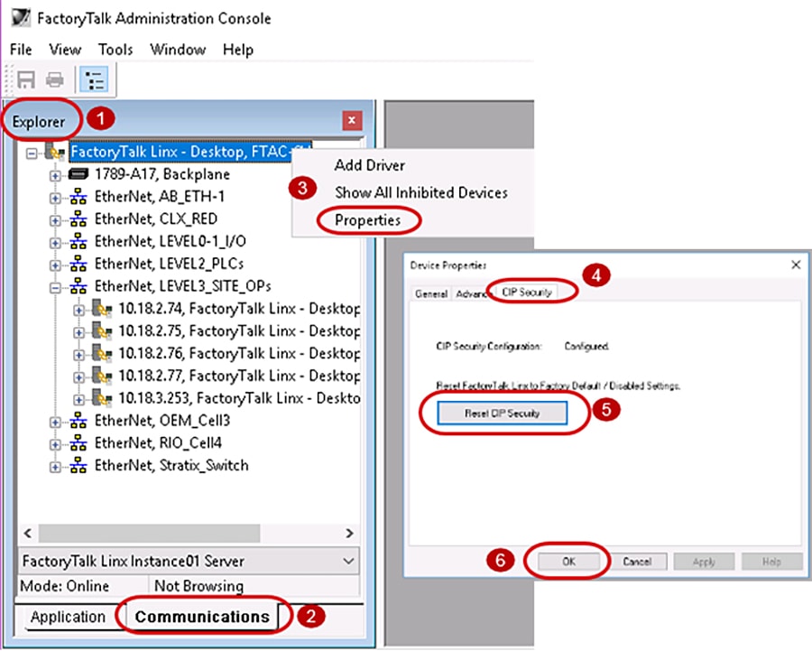The height and width of the screenshot is (651, 812).
Task: Close the Explorer panel
Action: pos(352,120)
